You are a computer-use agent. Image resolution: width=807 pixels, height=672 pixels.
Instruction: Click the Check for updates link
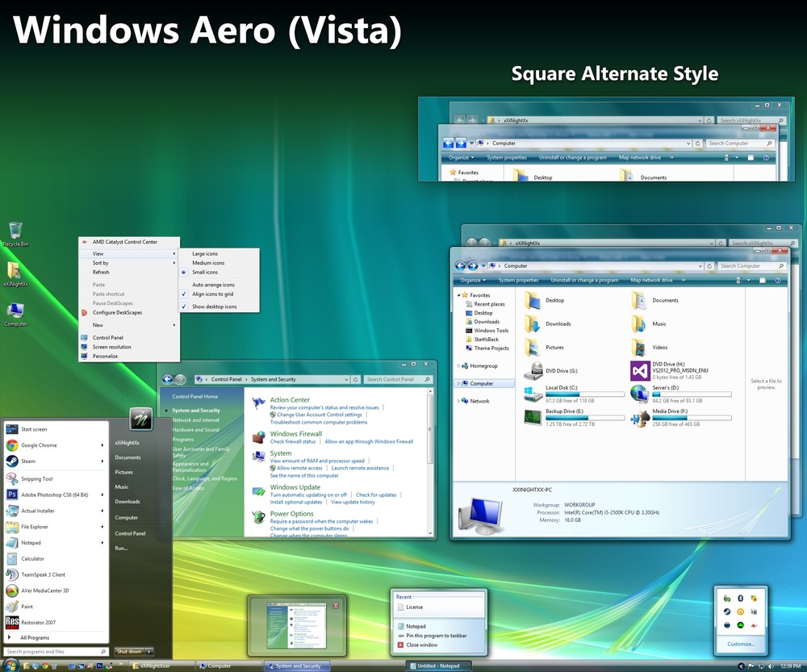click(376, 495)
